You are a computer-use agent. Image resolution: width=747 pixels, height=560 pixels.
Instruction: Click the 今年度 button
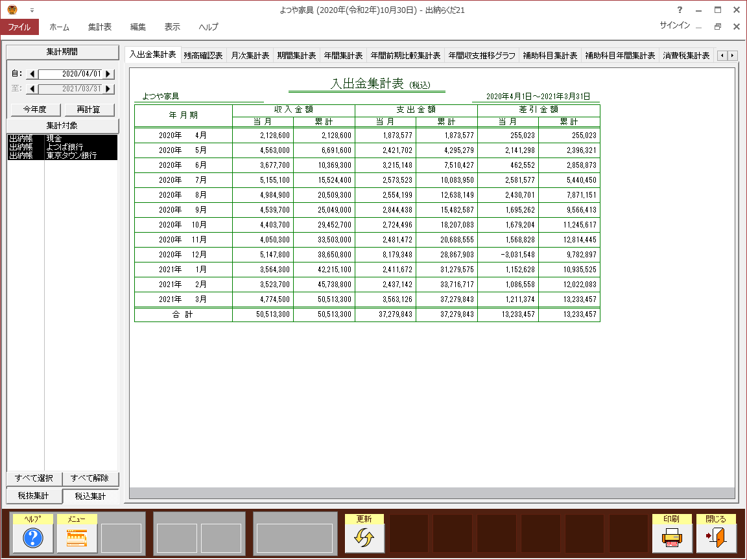[x=36, y=110]
